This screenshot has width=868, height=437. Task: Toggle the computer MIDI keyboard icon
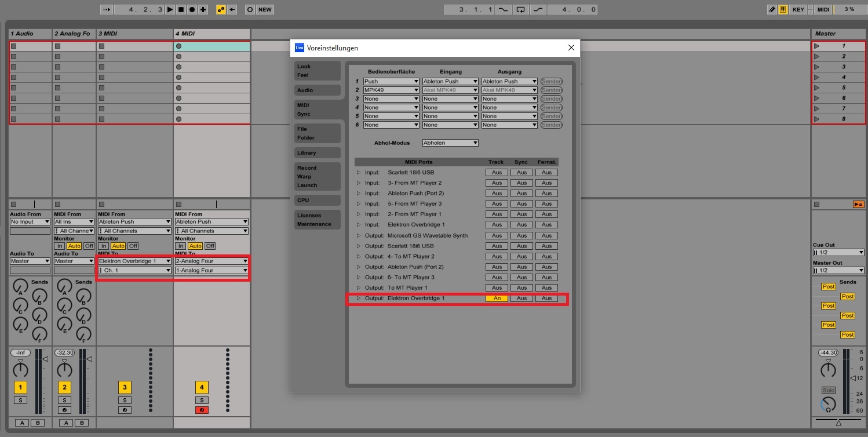point(783,9)
